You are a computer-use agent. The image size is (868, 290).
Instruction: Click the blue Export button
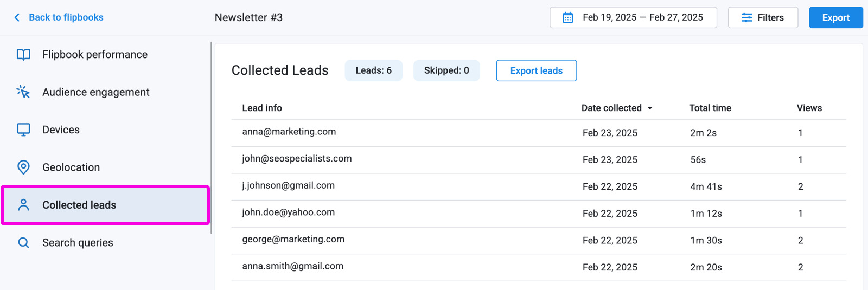pos(835,17)
